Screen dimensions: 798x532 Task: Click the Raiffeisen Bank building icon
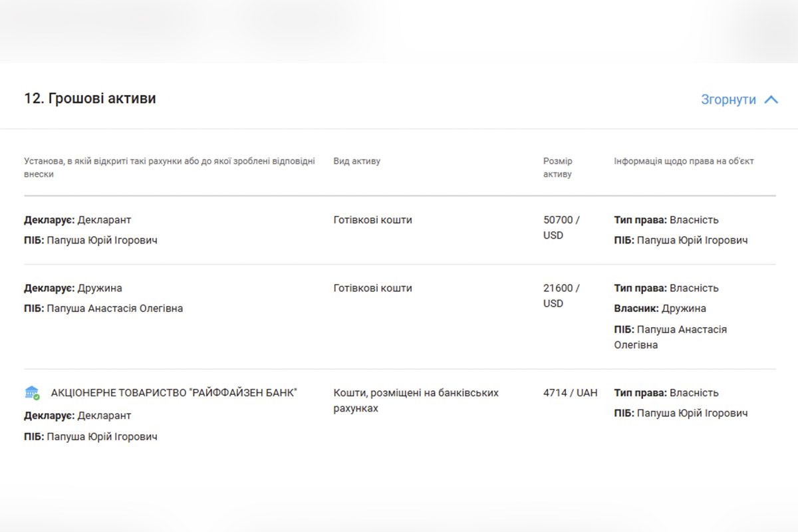32,393
